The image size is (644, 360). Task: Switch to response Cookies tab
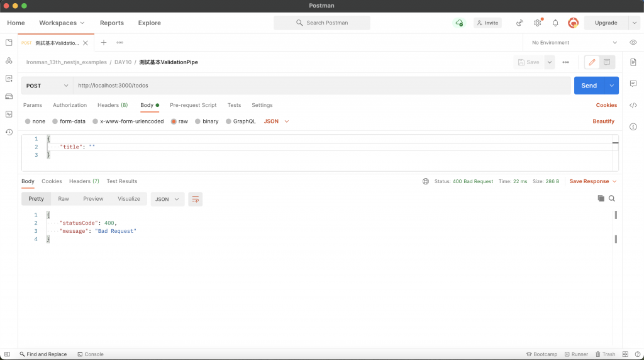52,181
